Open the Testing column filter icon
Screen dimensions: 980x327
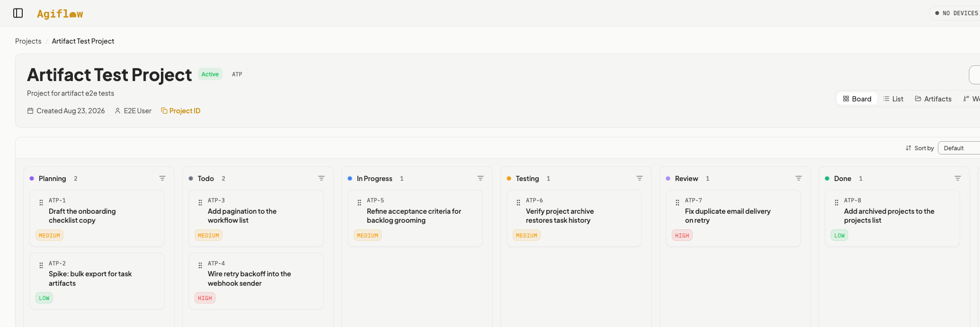coord(640,178)
